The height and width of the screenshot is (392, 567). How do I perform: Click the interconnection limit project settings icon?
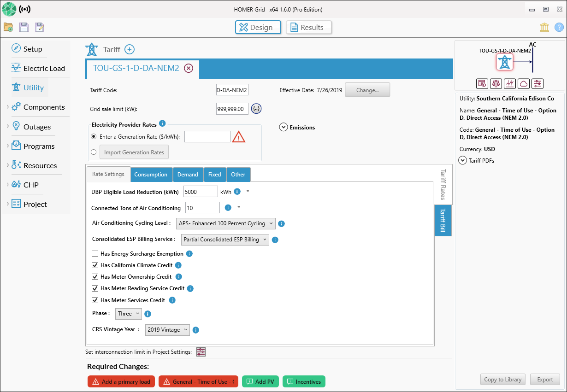tap(201, 352)
